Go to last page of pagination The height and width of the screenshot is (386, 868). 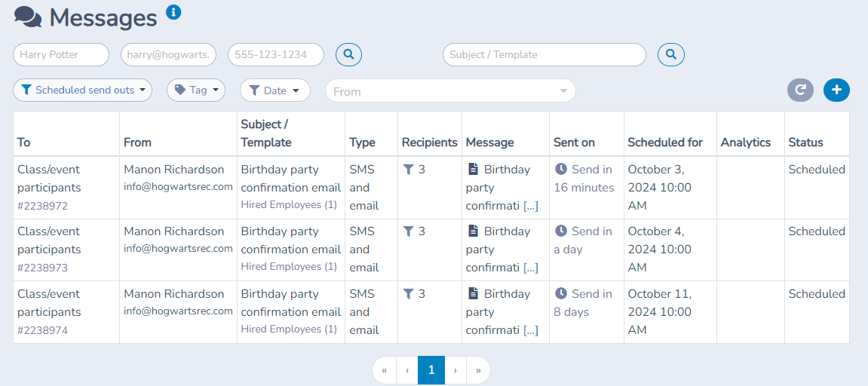click(478, 370)
